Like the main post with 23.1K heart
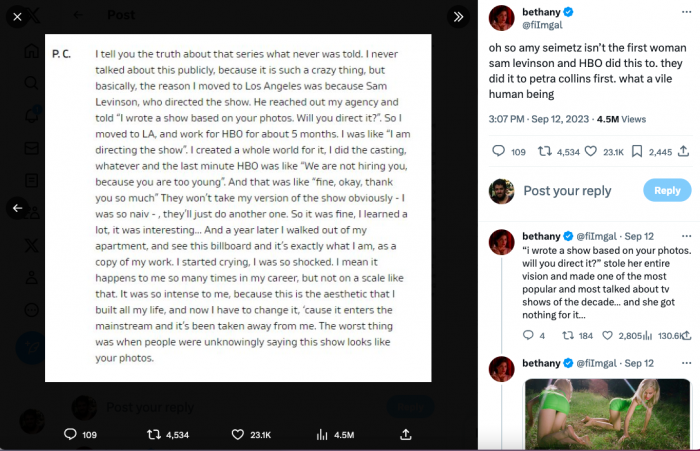 point(591,152)
